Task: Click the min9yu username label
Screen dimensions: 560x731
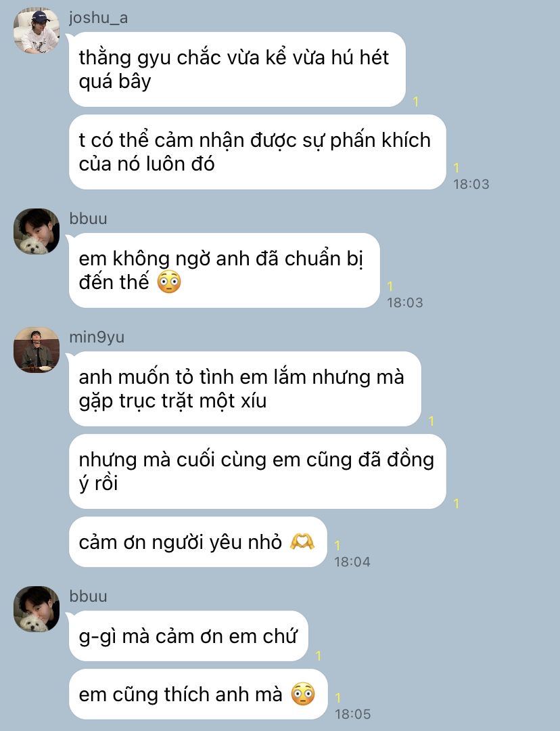Action: 97,337
